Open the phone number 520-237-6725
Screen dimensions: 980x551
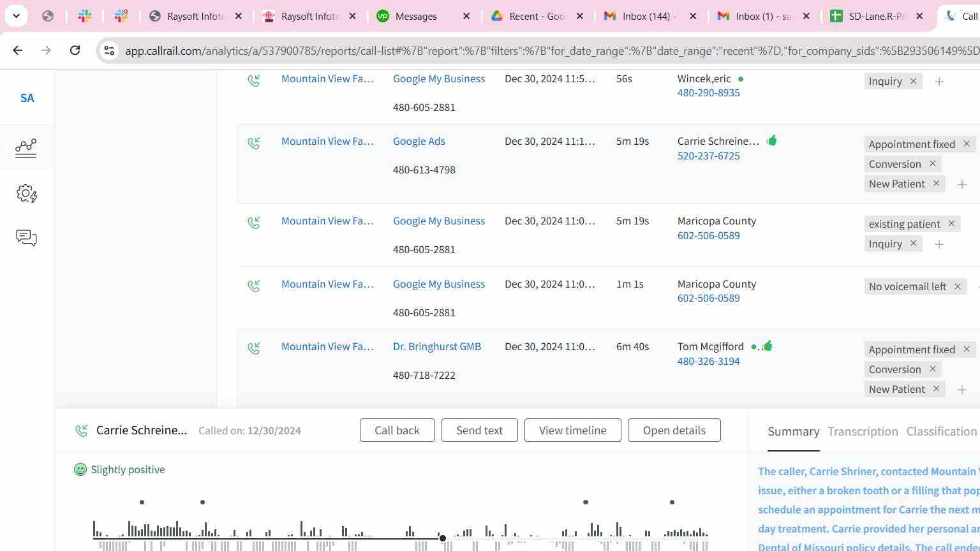point(708,156)
